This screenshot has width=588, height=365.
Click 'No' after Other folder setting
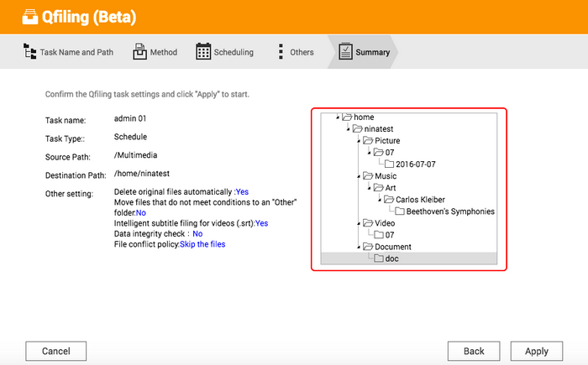pos(141,213)
